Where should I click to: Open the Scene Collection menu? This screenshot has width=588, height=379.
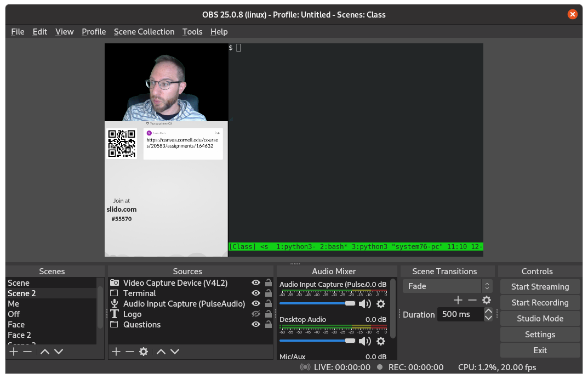pyautogui.click(x=144, y=32)
